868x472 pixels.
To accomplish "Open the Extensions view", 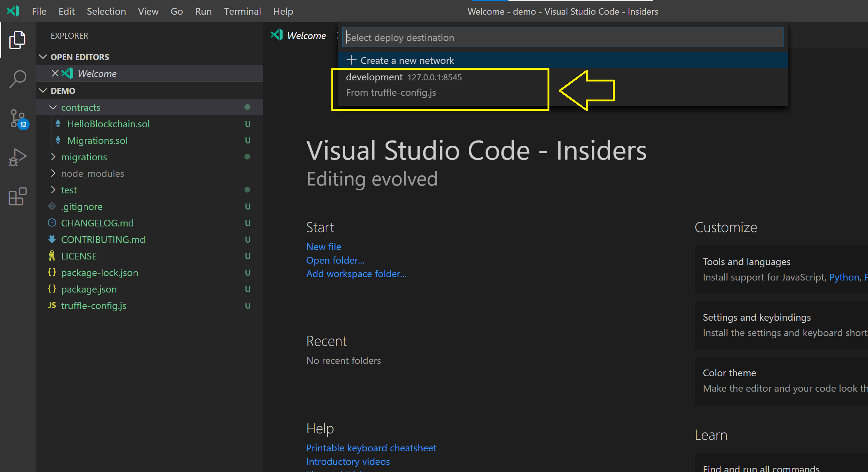I will click(x=17, y=196).
